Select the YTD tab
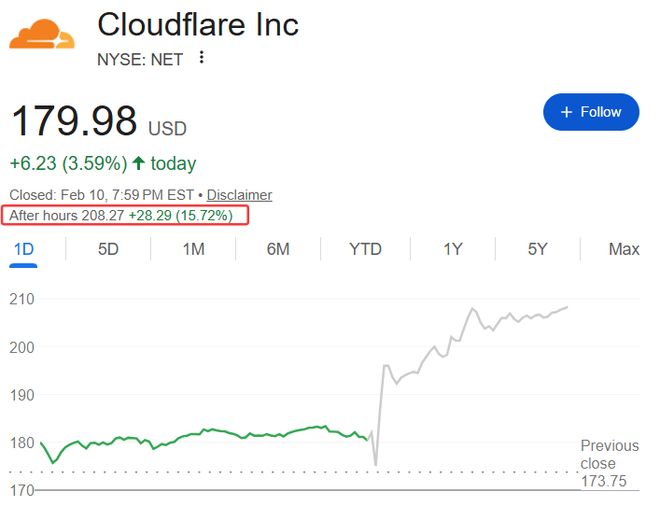 tap(365, 249)
